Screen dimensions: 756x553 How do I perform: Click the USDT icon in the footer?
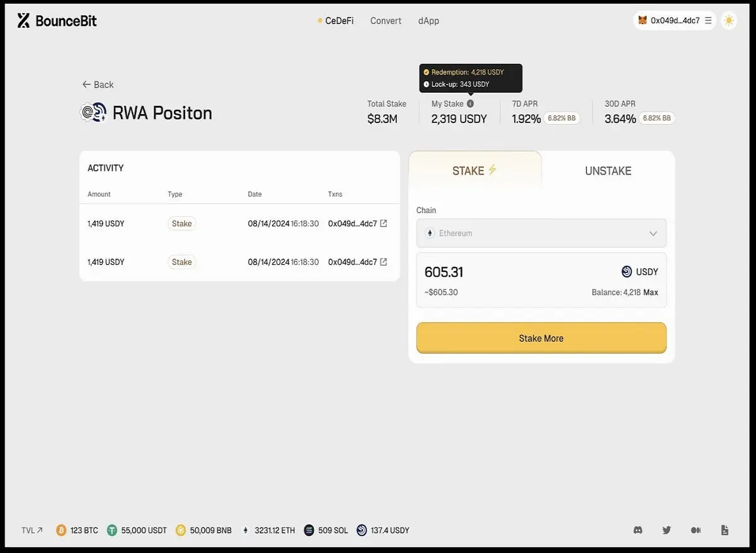(112, 530)
